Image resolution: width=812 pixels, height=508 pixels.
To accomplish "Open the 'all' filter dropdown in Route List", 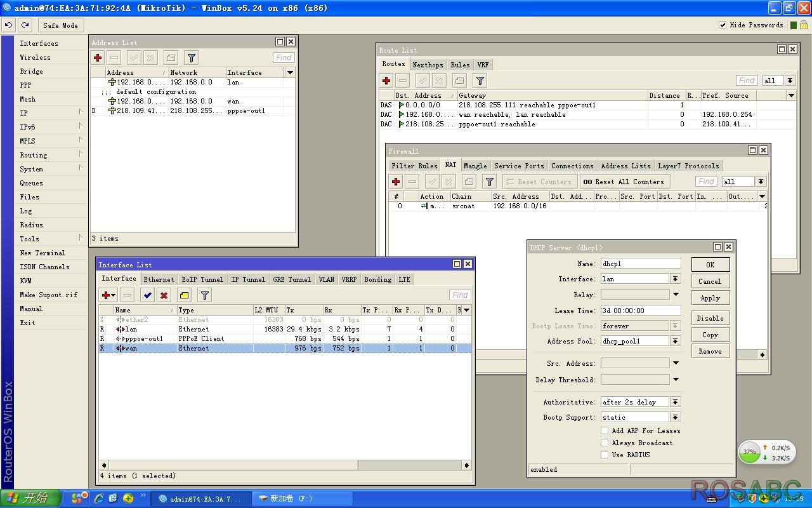I will pos(790,81).
